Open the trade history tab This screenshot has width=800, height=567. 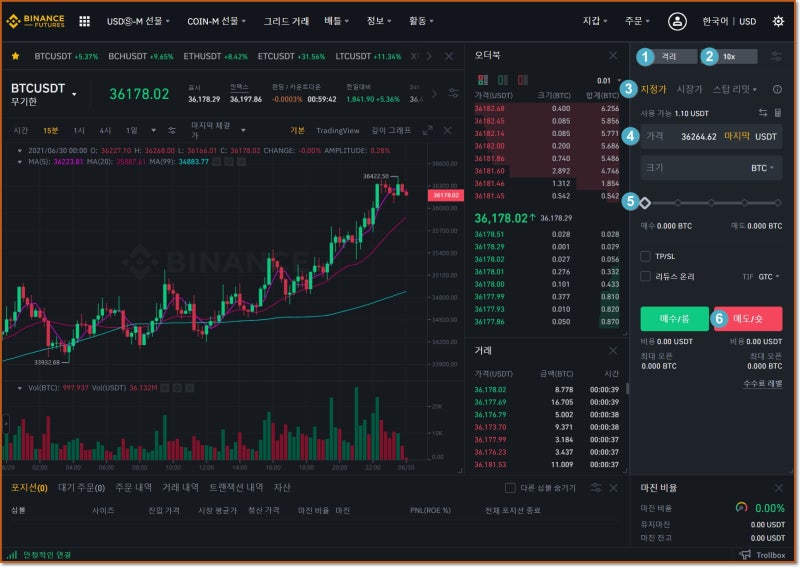tap(180, 488)
